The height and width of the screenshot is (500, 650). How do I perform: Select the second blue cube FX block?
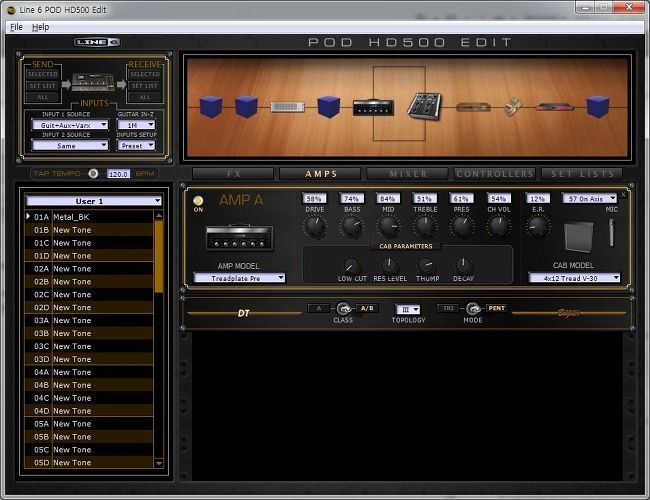click(x=246, y=107)
